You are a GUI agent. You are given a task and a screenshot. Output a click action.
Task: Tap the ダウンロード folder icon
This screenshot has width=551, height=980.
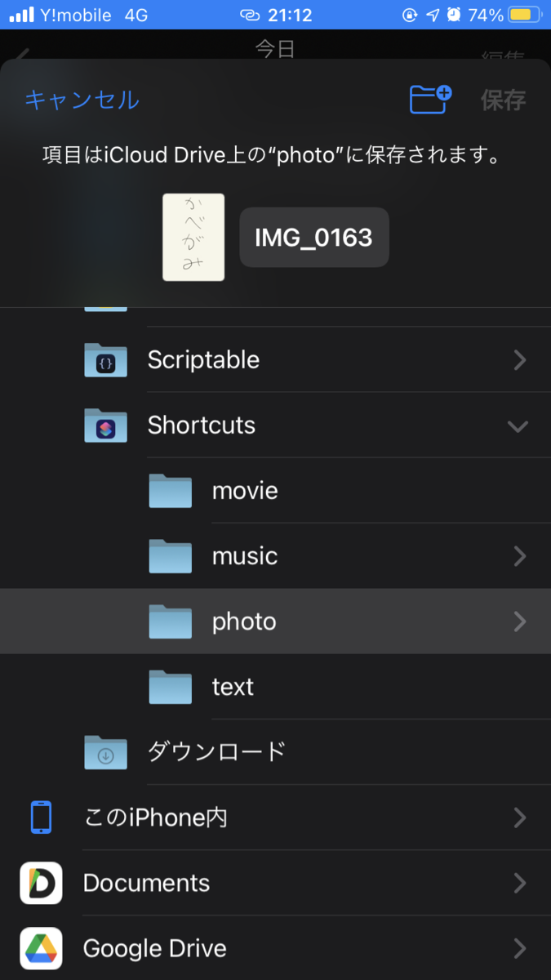(105, 752)
